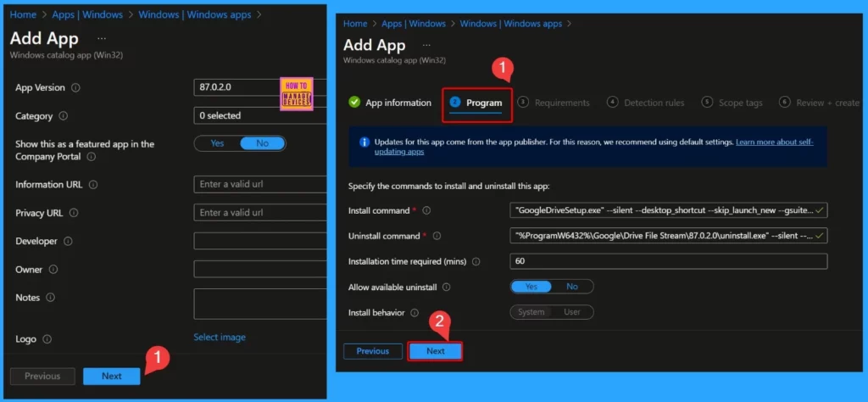Open the Detection rules step tab

[646, 103]
